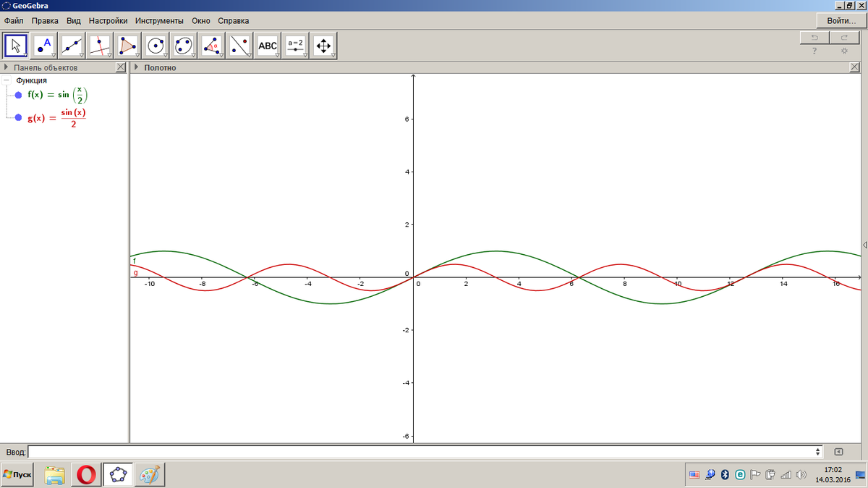Image resolution: width=868 pixels, height=488 pixels.
Task: Toggle visibility of function f(x)
Action: pos(19,95)
